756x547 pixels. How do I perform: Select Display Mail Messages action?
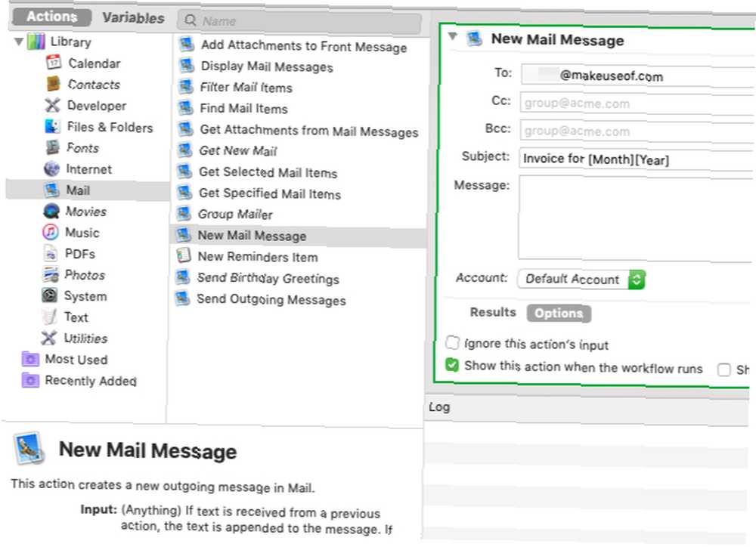(x=267, y=66)
